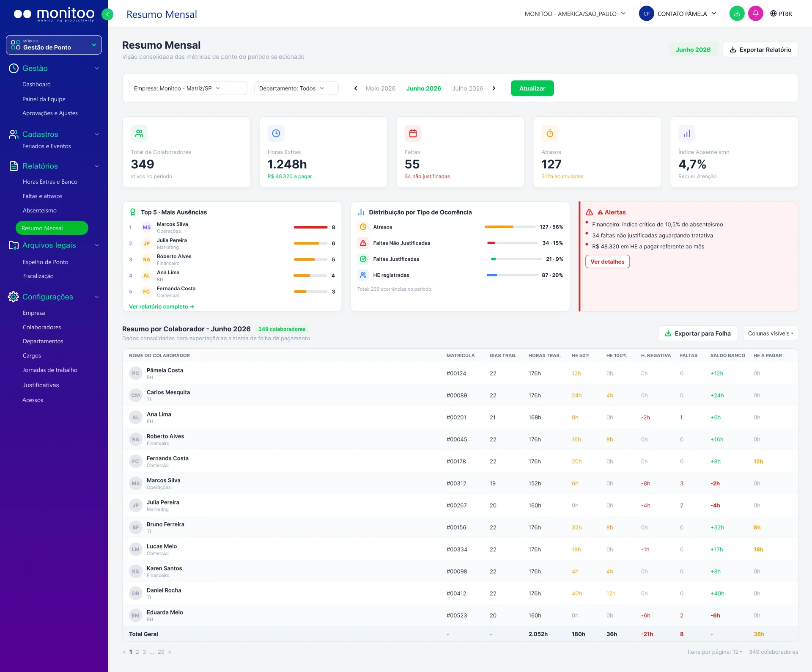Open the Módulo Gestão de Ponto selector

(x=54, y=45)
